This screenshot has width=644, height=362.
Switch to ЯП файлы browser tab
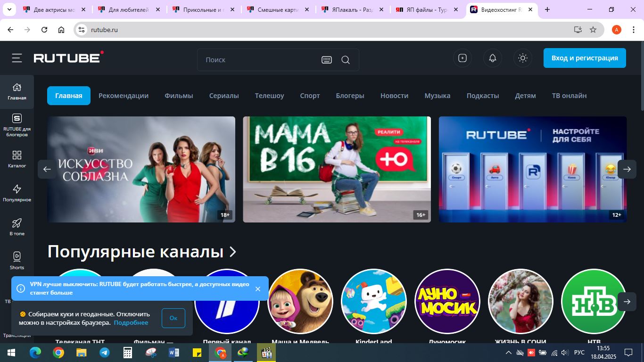[427, 9]
